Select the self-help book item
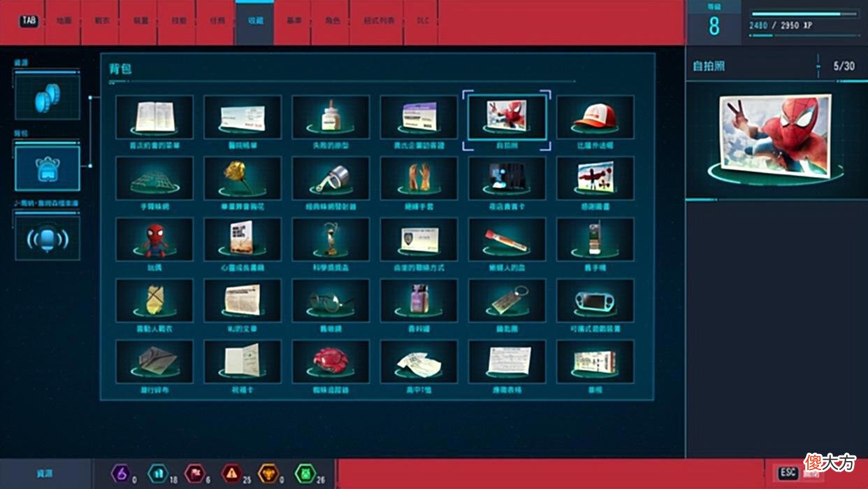This screenshot has height=489, width=868. 243,239
